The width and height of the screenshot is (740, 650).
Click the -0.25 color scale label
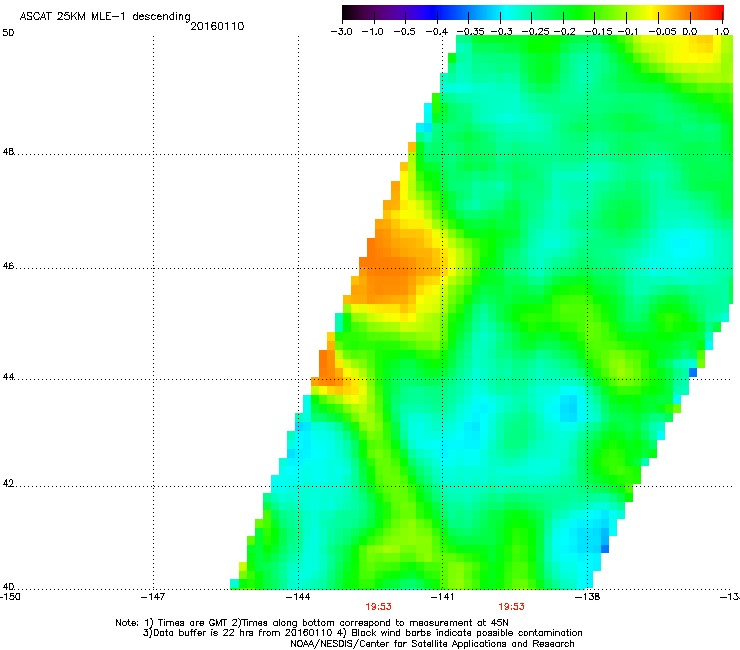coord(535,32)
